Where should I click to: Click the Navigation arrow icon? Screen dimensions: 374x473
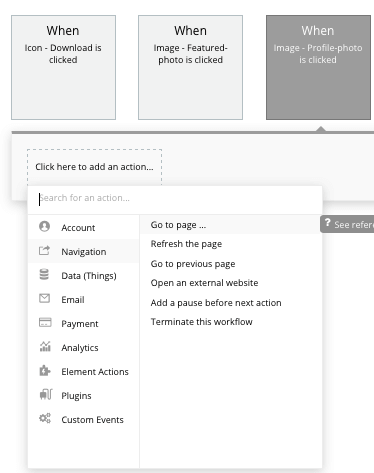(x=44, y=251)
